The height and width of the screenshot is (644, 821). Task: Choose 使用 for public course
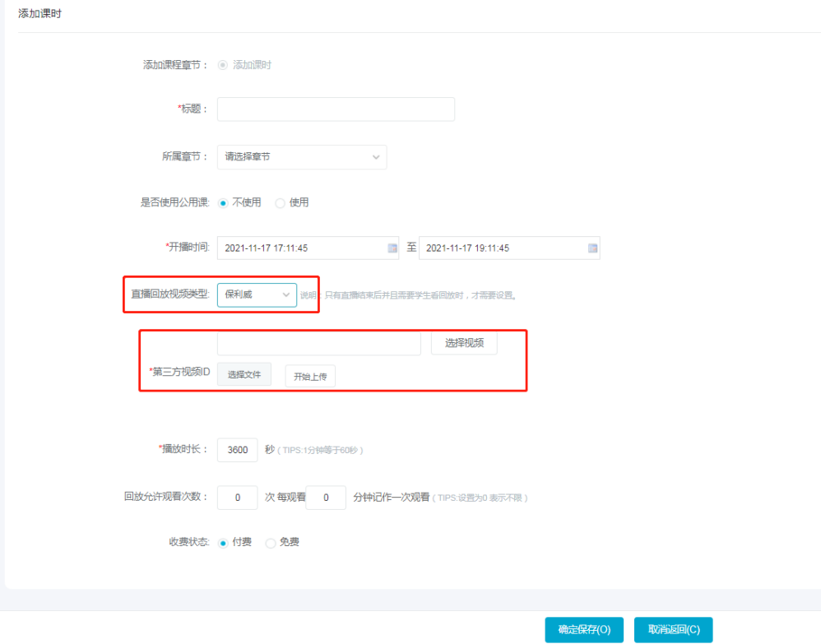pyautogui.click(x=280, y=203)
